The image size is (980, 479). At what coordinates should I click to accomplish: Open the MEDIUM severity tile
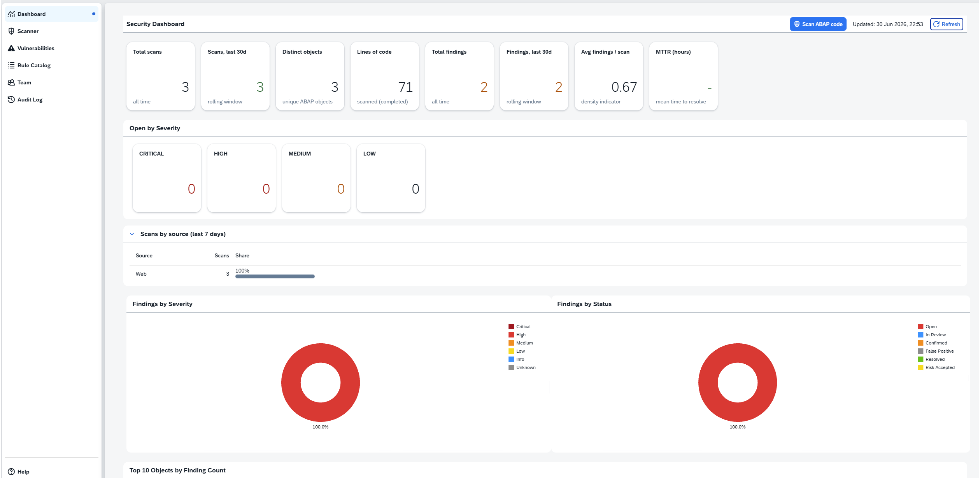(316, 178)
